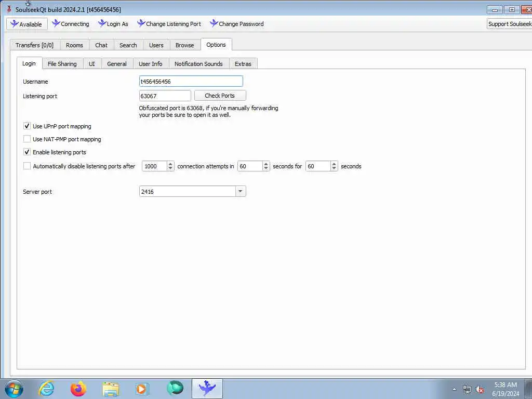532x399 pixels.
Task: Decrease the 'seconds for' duration value
Action: [334, 169]
